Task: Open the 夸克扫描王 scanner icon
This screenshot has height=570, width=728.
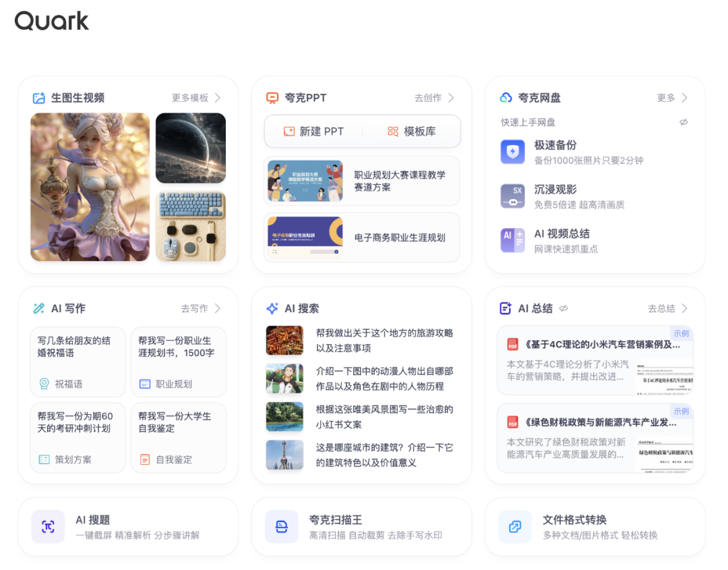Action: coord(281,527)
